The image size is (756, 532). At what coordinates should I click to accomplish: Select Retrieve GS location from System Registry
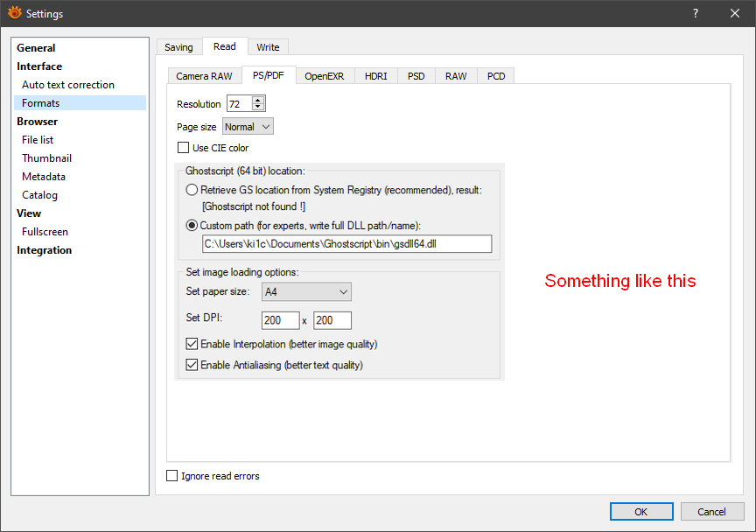192,190
